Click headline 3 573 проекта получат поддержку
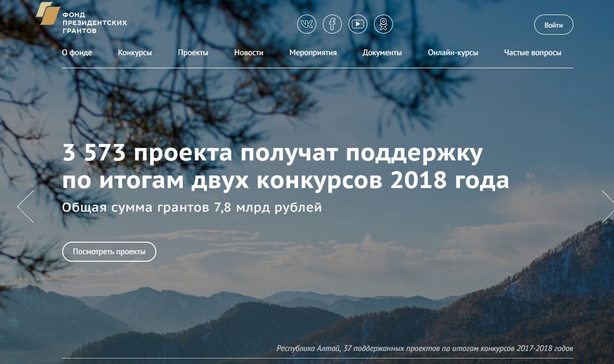Screen dimensions: 614x364 (x=272, y=154)
